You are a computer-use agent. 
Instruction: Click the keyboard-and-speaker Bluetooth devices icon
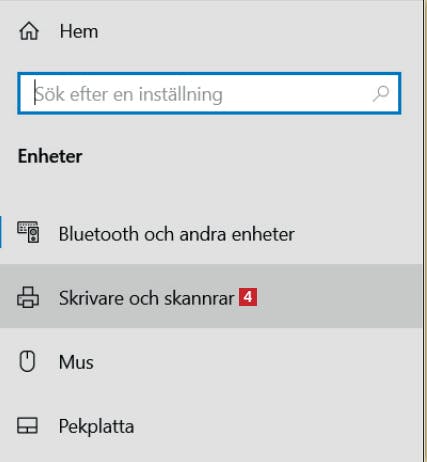tap(28, 232)
